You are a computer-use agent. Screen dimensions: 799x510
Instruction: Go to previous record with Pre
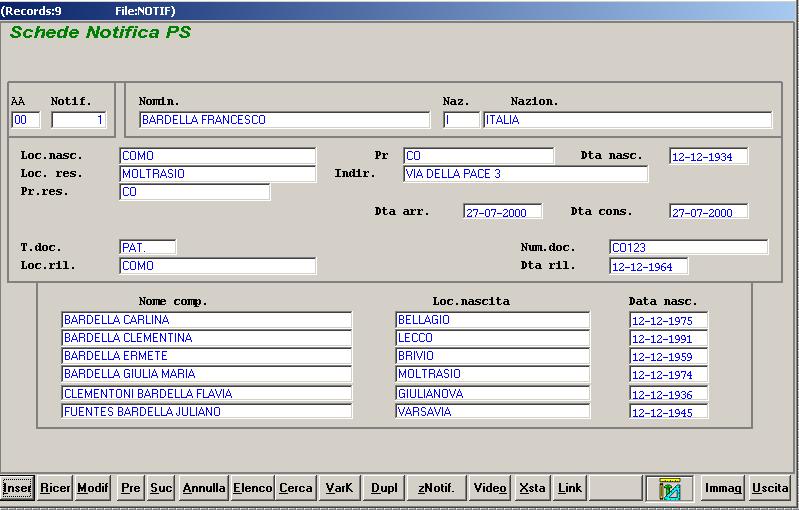[x=131, y=488]
